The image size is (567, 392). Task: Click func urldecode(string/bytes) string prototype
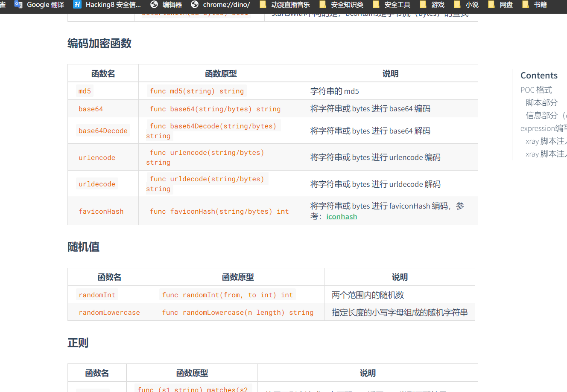[207, 184]
